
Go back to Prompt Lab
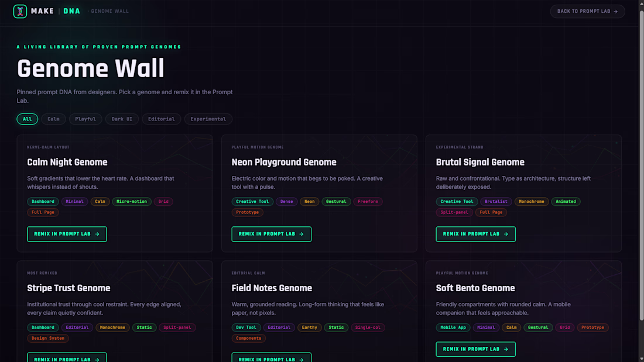click(587, 11)
